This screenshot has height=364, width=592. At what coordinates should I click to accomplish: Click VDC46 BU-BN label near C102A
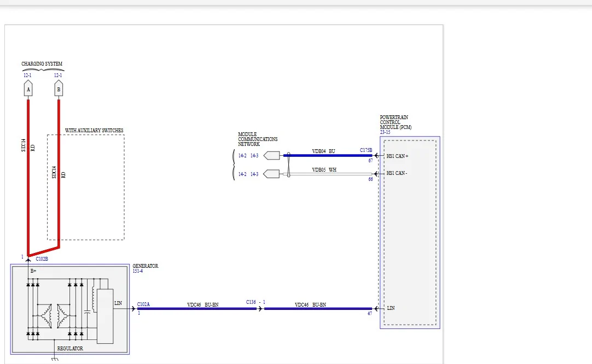pos(203,305)
